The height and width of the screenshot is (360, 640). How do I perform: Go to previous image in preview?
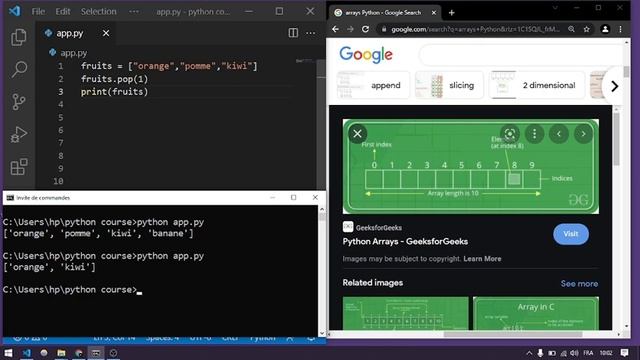coord(559,133)
